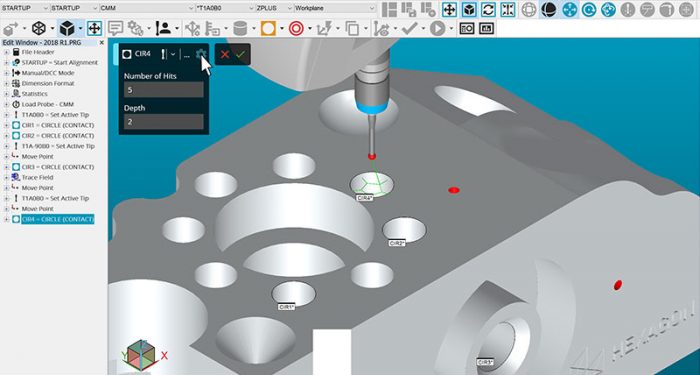The image size is (700, 375).
Task: Toggle the translate mode four-arrow button
Action: coord(450,9)
